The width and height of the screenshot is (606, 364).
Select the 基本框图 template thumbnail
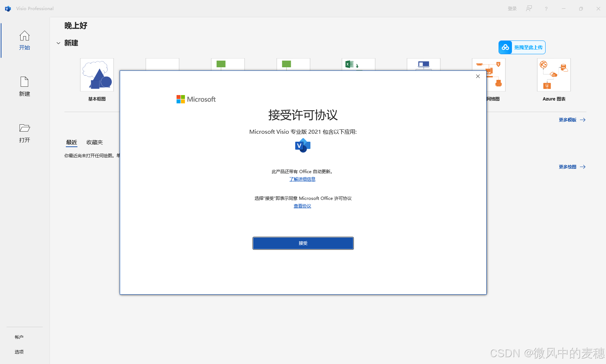point(97,75)
